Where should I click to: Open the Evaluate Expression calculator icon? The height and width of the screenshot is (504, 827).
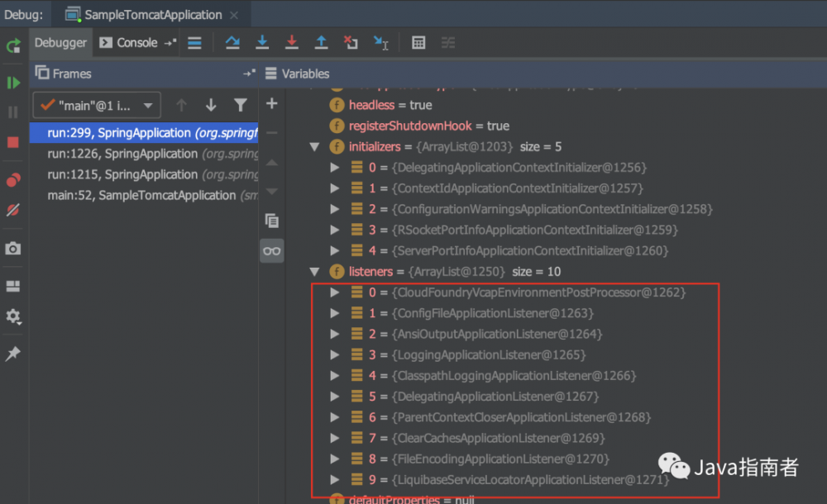tap(418, 42)
